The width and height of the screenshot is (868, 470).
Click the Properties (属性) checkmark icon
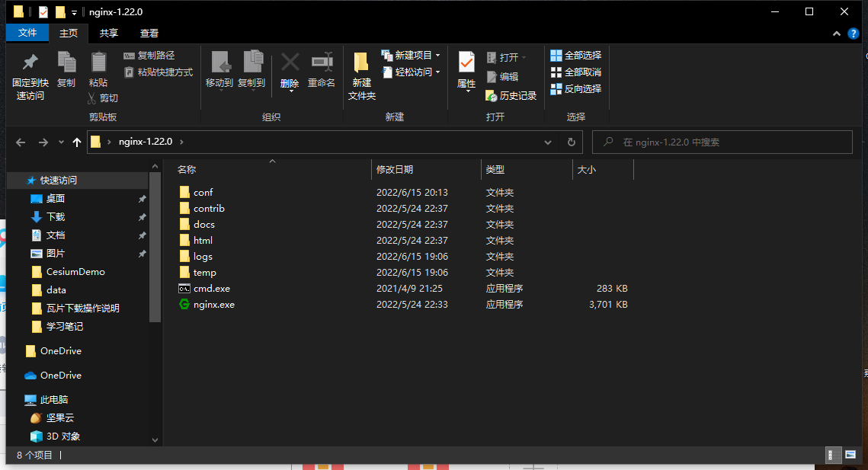[x=466, y=62]
